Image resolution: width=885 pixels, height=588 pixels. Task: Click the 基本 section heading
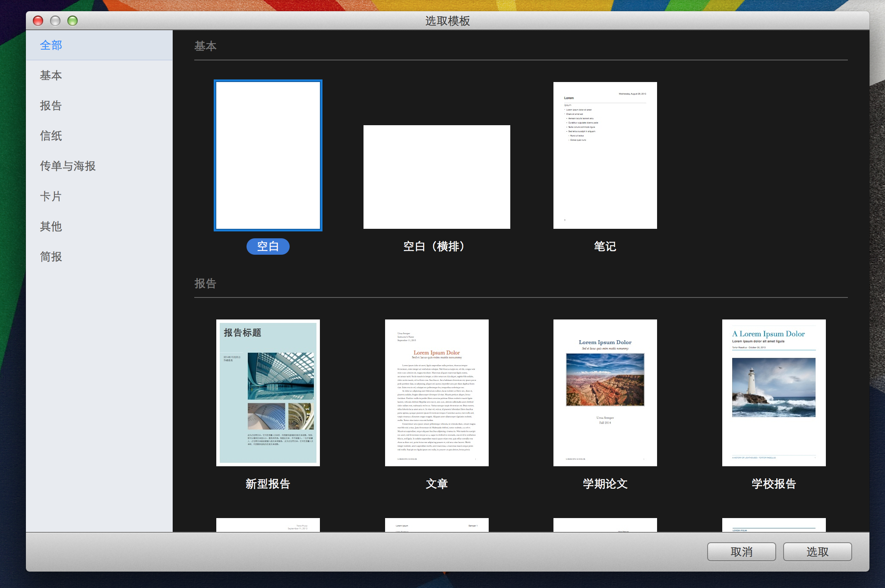(205, 46)
